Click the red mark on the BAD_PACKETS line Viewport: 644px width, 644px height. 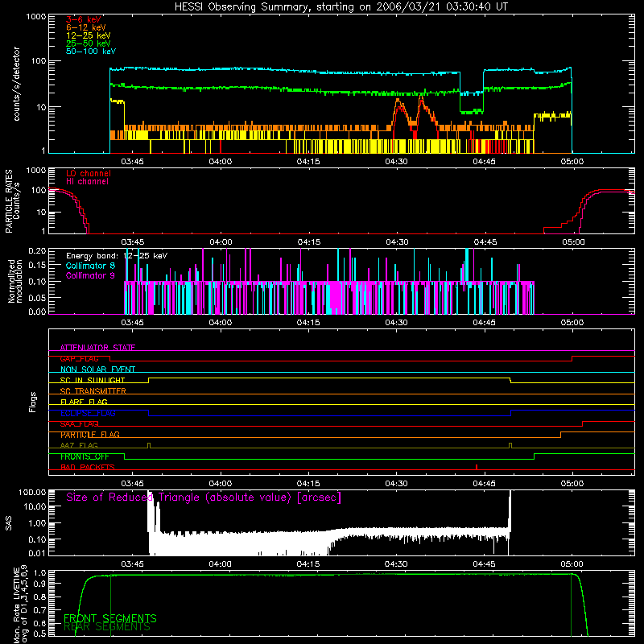point(476,467)
